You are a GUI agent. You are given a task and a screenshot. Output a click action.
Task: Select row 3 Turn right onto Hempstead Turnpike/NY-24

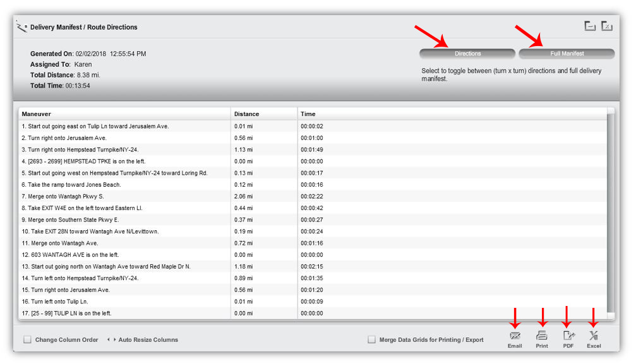click(313, 150)
